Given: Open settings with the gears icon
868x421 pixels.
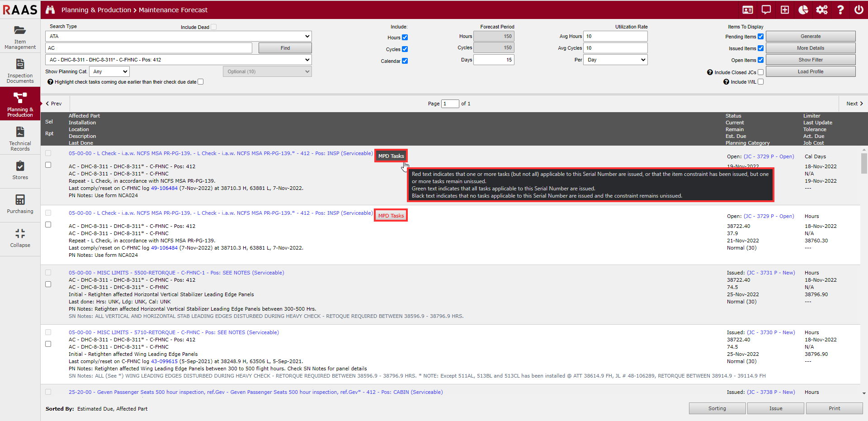Looking at the screenshot, I should 821,10.
